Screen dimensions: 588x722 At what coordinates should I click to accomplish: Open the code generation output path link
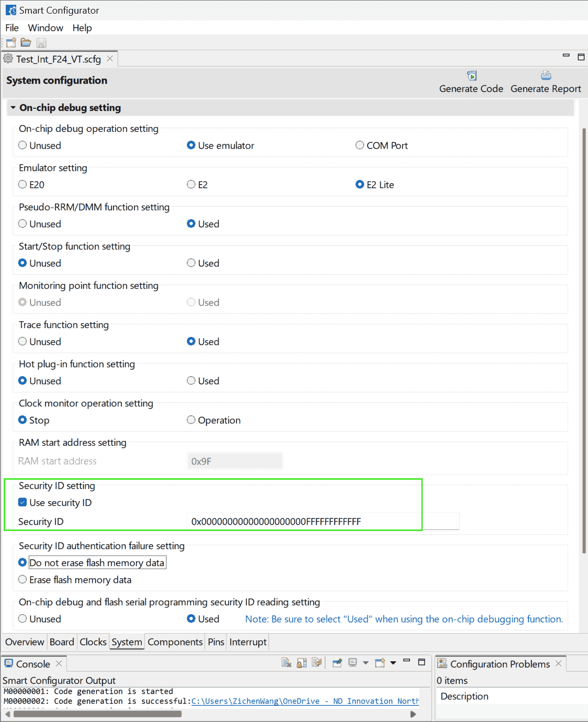305,701
